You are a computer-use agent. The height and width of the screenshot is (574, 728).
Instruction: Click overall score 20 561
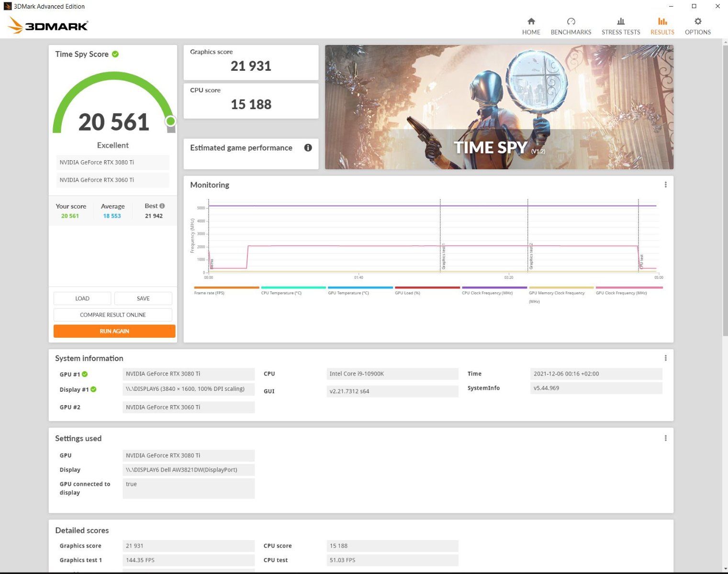[x=114, y=122]
